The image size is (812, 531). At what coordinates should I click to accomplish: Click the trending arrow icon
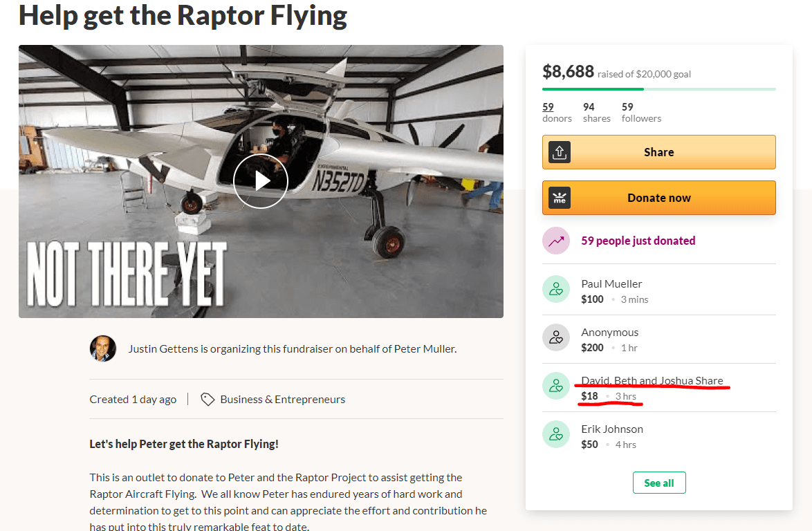(556, 241)
